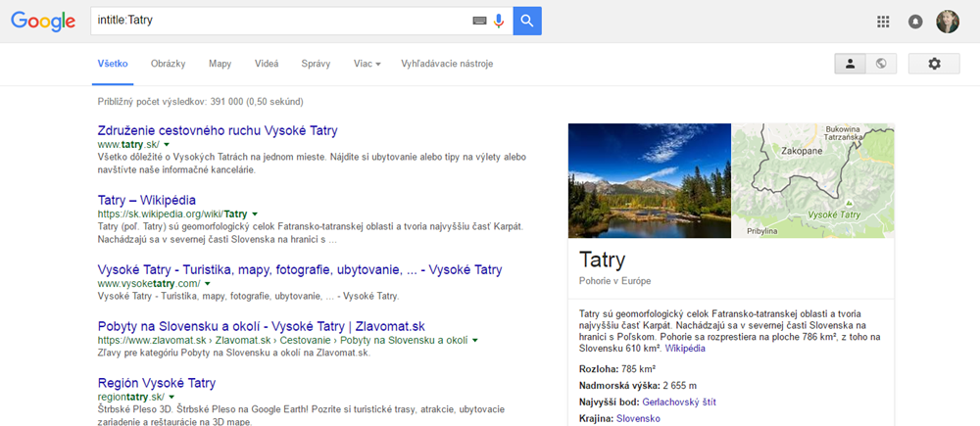The width and height of the screenshot is (980, 426).
Task: Hide private results with globe icon
Action: pyautogui.click(x=881, y=64)
